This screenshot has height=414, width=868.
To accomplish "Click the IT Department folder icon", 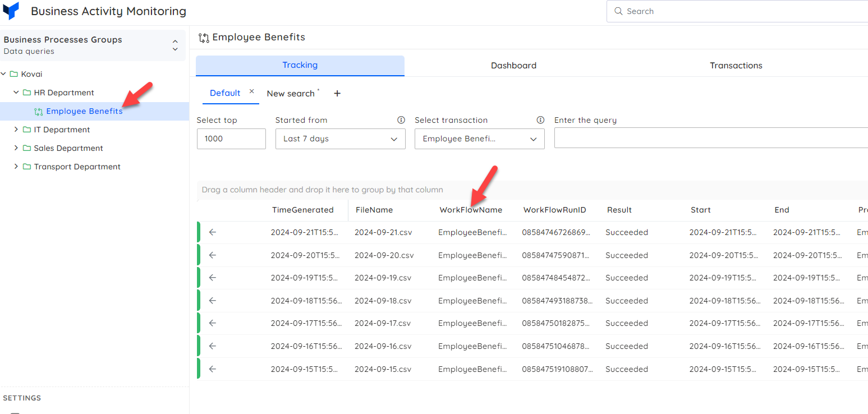I will (x=26, y=130).
